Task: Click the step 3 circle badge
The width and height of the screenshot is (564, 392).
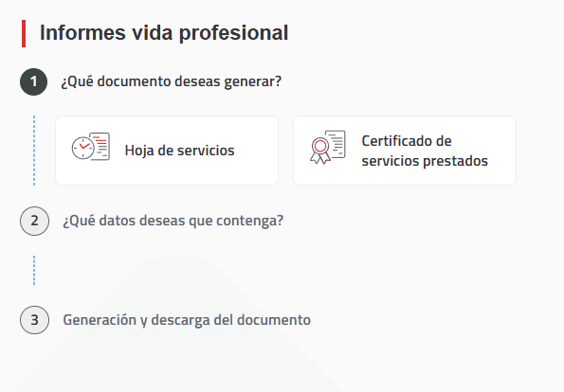Action: click(x=34, y=320)
